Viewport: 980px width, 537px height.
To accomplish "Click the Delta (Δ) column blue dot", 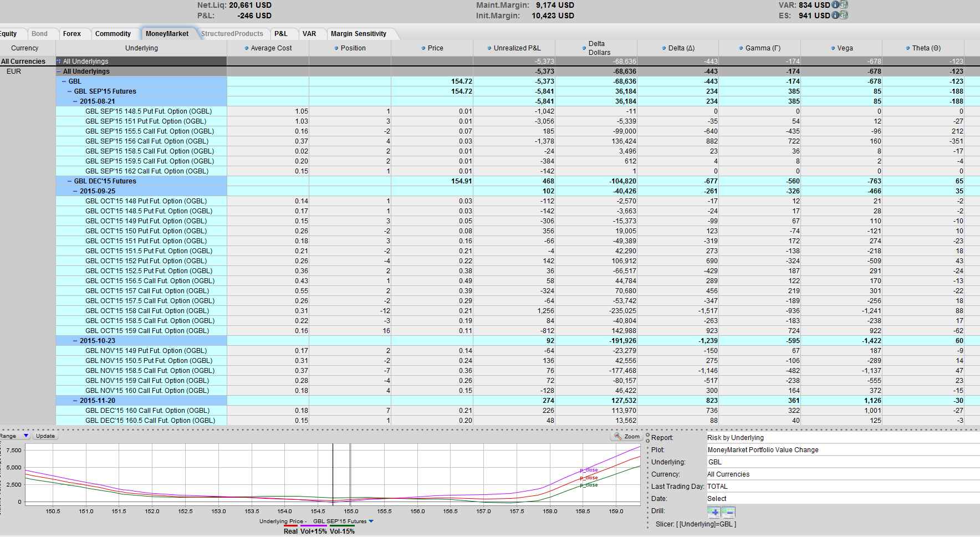I will pyautogui.click(x=664, y=48).
